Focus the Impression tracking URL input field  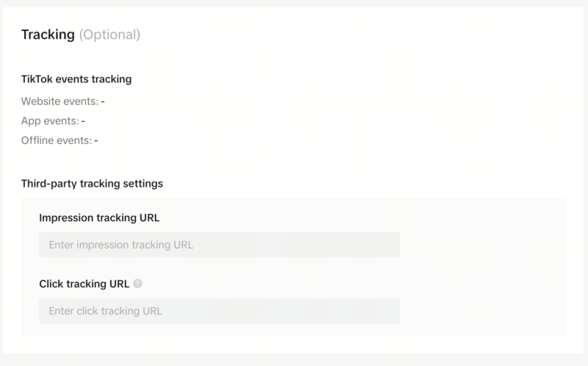click(x=219, y=245)
